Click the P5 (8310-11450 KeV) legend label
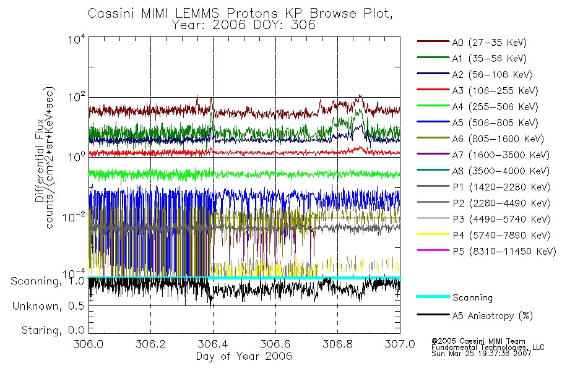Image resolution: width=588 pixels, height=371 pixels. tap(504, 251)
